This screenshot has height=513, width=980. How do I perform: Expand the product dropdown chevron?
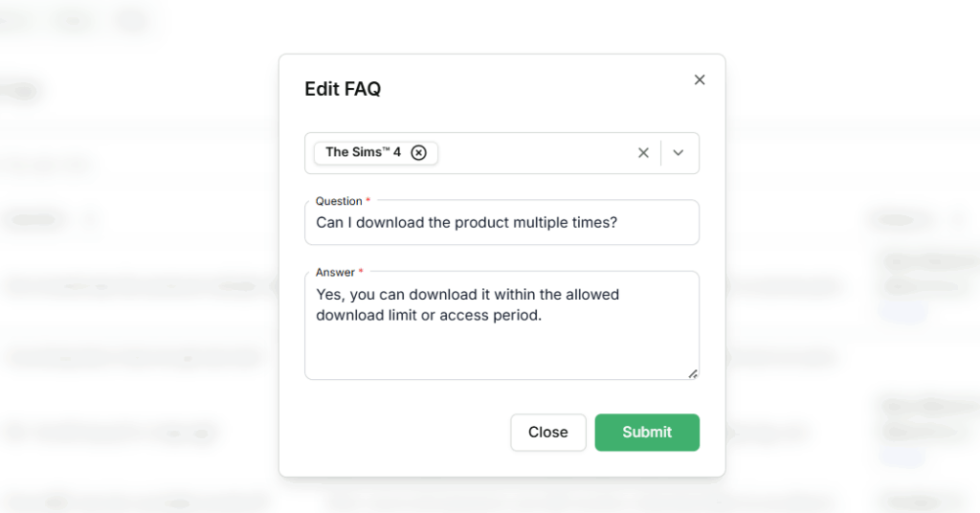point(679,153)
